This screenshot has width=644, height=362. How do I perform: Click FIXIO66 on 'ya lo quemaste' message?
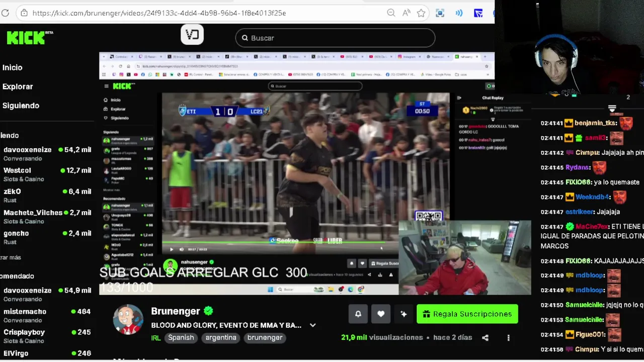coord(578,182)
